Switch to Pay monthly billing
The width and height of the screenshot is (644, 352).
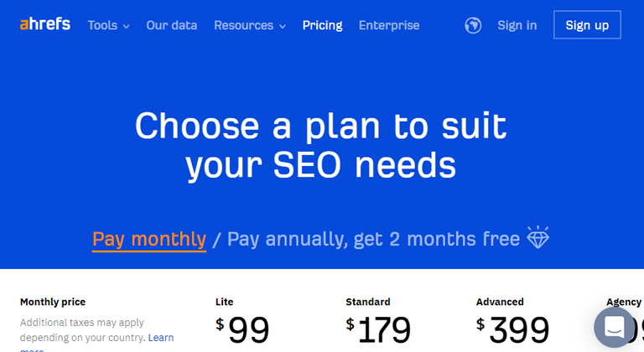pos(149,240)
